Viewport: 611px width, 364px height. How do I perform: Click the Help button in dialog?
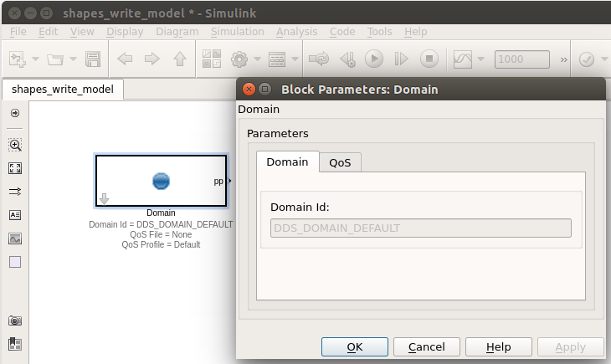[x=498, y=347]
